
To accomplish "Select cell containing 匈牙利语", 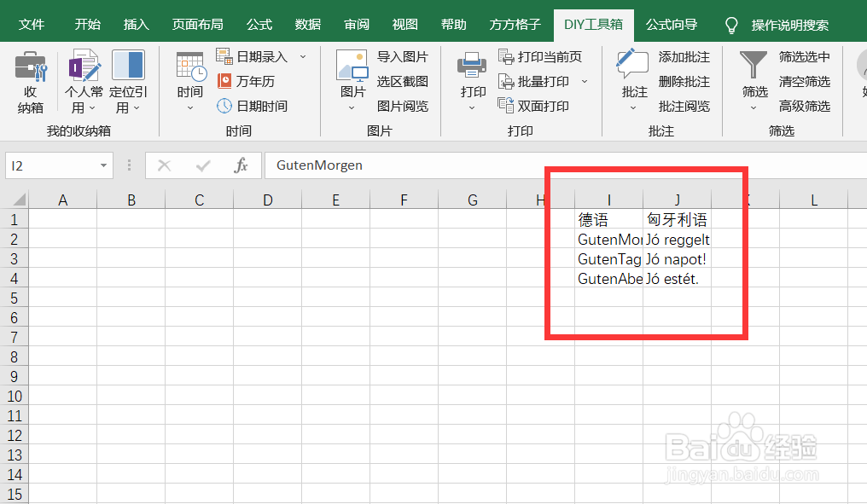I will pos(678,219).
